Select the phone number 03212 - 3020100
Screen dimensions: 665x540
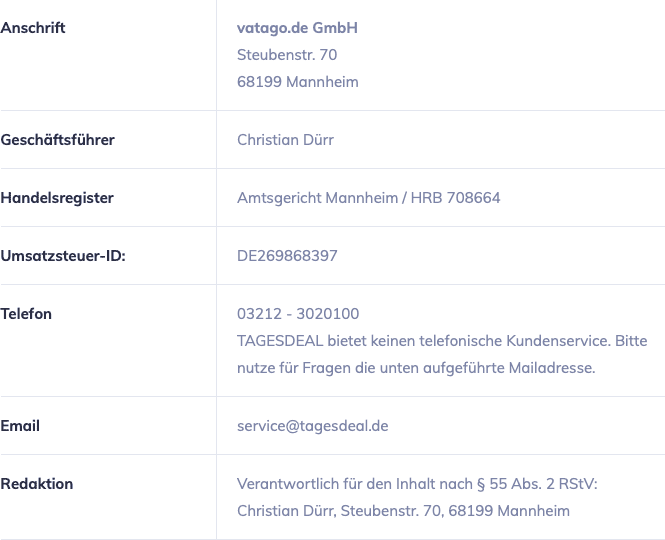298,314
